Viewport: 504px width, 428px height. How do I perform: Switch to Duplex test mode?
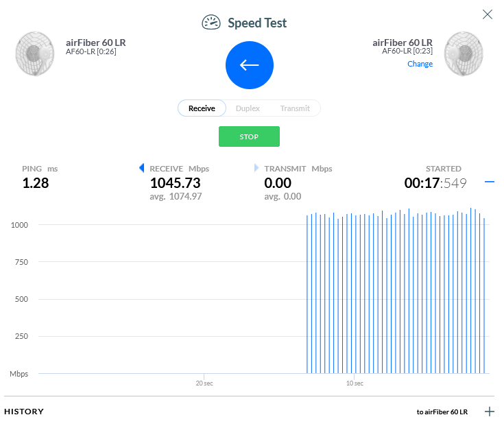click(x=248, y=108)
